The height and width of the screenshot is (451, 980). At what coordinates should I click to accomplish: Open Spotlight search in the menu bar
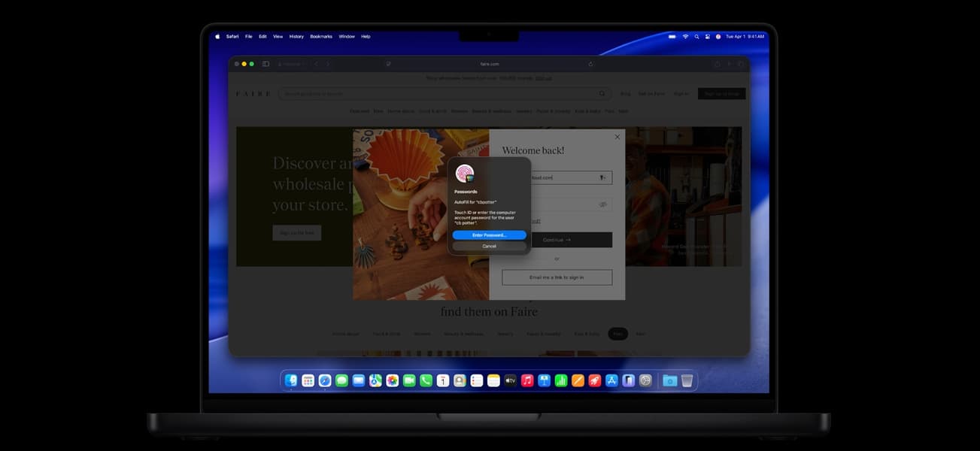tap(696, 36)
